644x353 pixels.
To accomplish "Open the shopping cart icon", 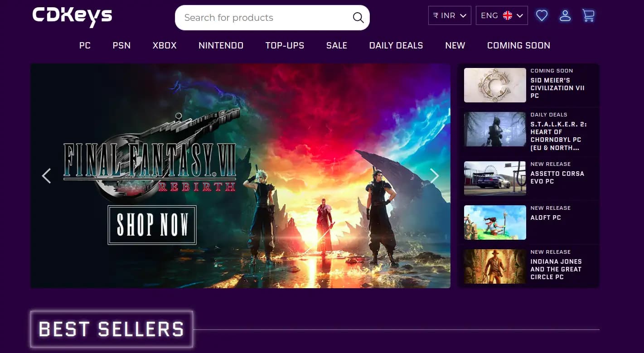I will [x=588, y=15].
